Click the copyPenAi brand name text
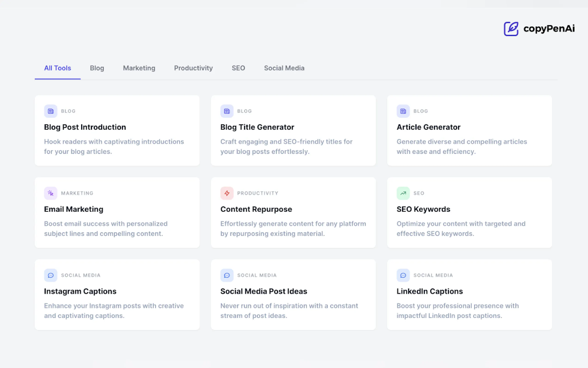Image resolution: width=588 pixels, height=368 pixels. click(x=549, y=29)
